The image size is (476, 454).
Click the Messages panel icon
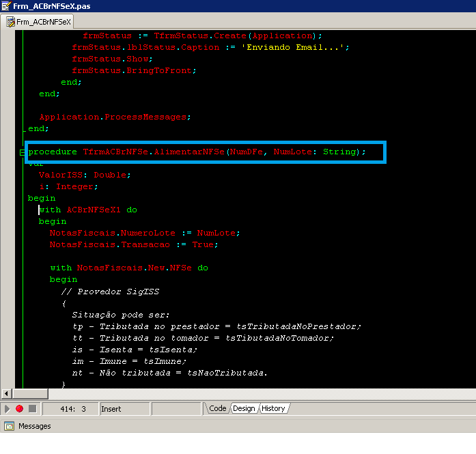[x=10, y=426]
